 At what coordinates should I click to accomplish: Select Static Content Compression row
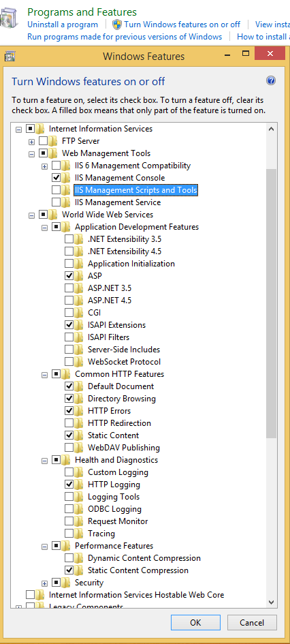tap(138, 570)
